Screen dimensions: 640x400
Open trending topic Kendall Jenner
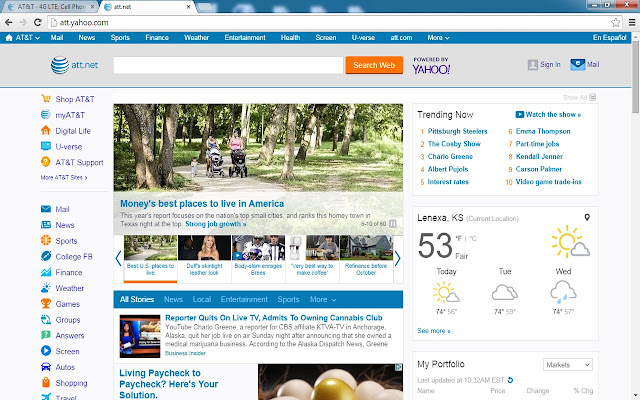click(539, 157)
